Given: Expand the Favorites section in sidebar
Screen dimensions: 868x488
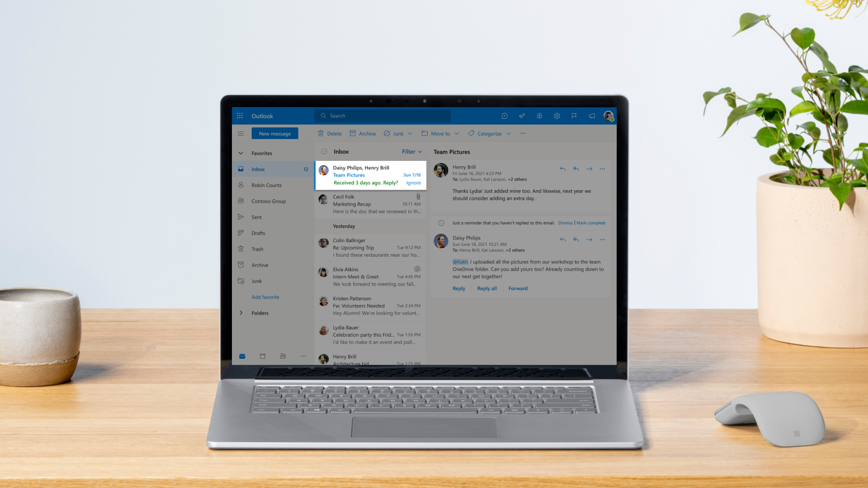Looking at the screenshot, I should pos(241,153).
